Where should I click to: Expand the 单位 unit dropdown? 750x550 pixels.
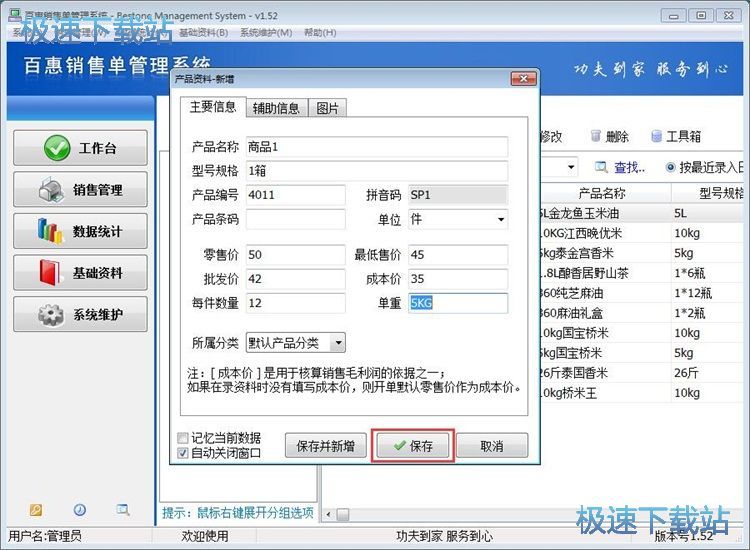(x=500, y=220)
